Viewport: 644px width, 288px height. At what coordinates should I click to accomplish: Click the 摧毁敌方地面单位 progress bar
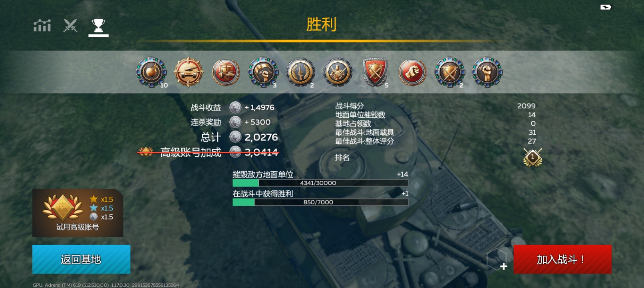pyautogui.click(x=320, y=183)
